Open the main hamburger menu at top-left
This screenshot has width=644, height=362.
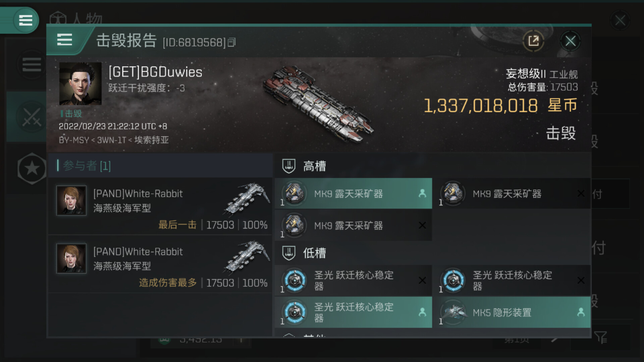25,20
